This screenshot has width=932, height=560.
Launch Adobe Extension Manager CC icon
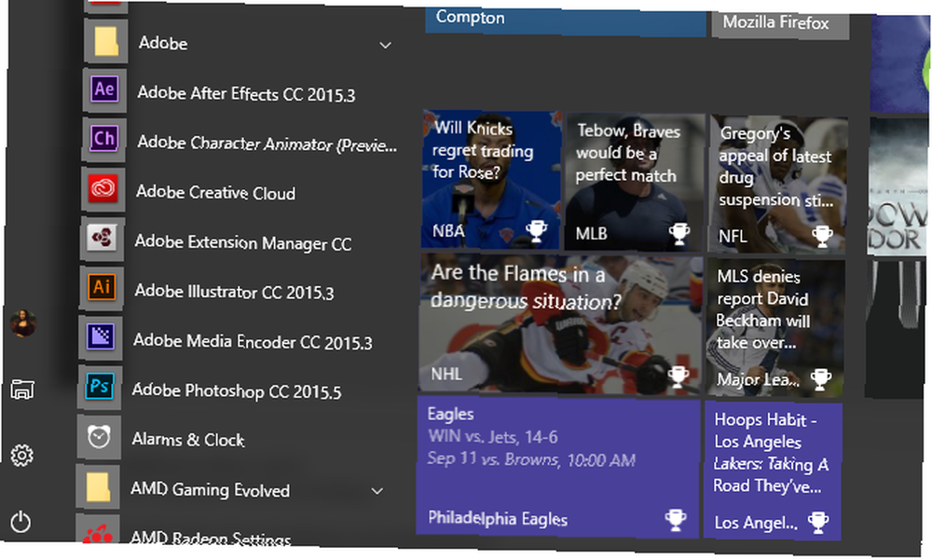click(102, 239)
